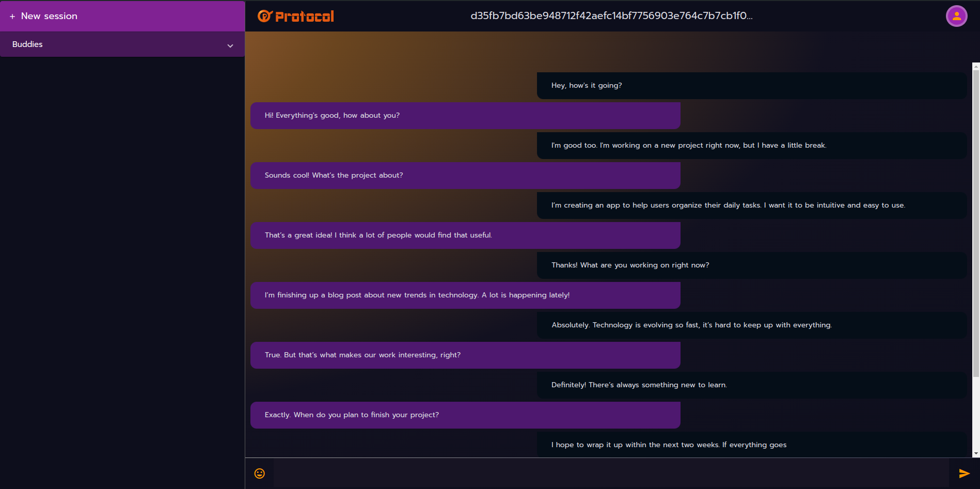Image resolution: width=980 pixels, height=489 pixels.
Task: Select the Buddies sidebar item
Action: 27,44
